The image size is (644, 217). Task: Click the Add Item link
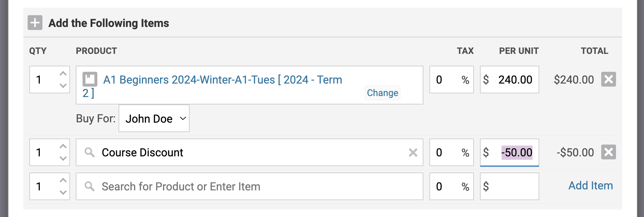coord(590,186)
